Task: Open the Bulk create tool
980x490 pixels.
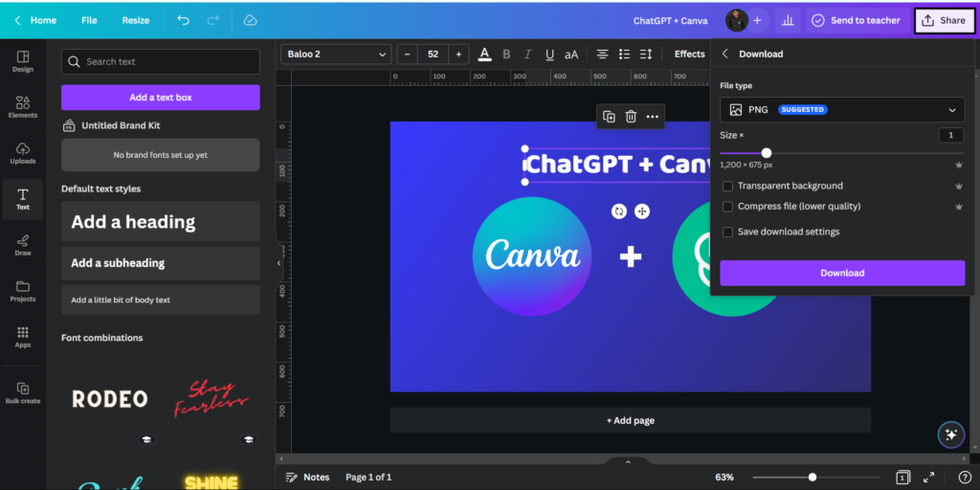Action: tap(23, 393)
